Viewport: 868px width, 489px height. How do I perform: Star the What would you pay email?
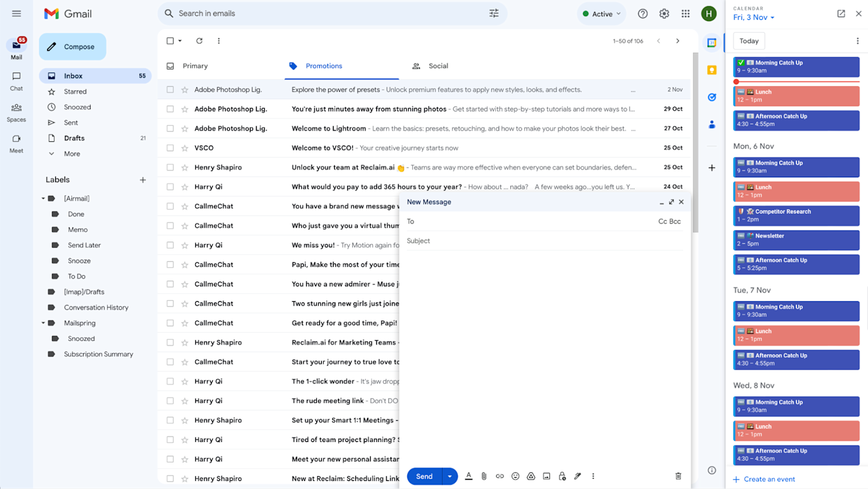[x=185, y=187]
